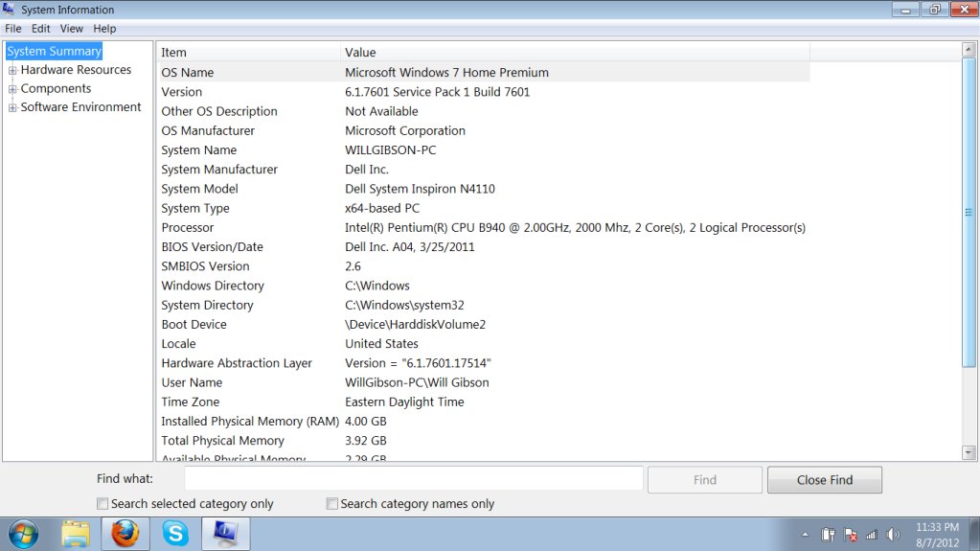
Task: Click into the Find what input field
Action: [413, 479]
